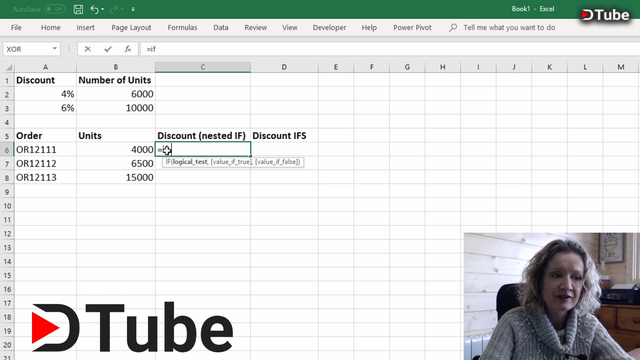Select column A header
The image size is (640, 360).
coord(45,67)
